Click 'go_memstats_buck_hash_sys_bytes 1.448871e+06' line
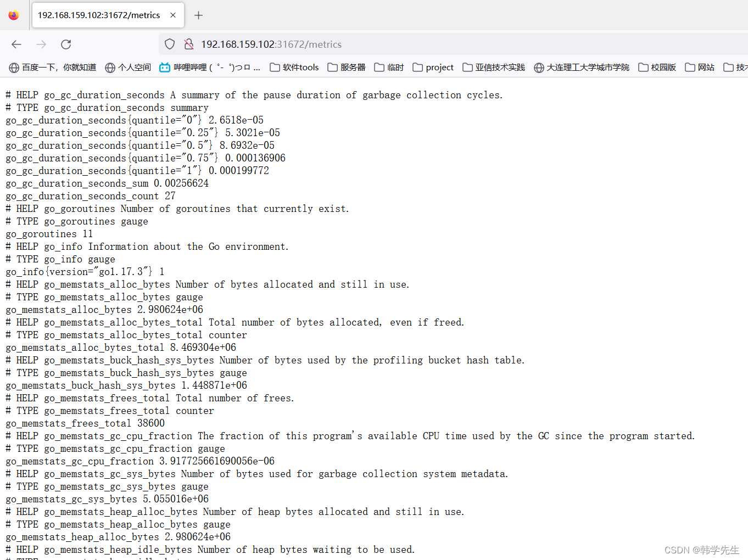 point(126,385)
